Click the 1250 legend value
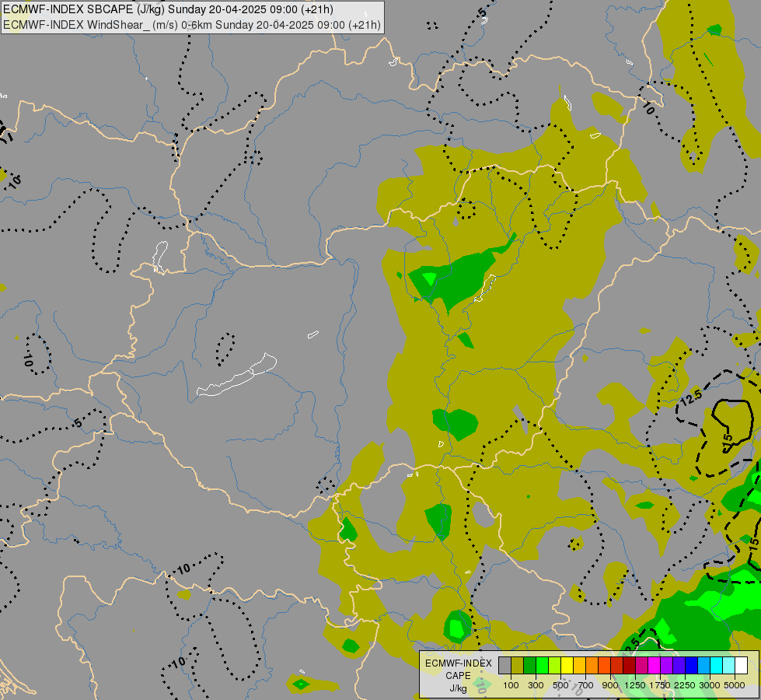 635,685
